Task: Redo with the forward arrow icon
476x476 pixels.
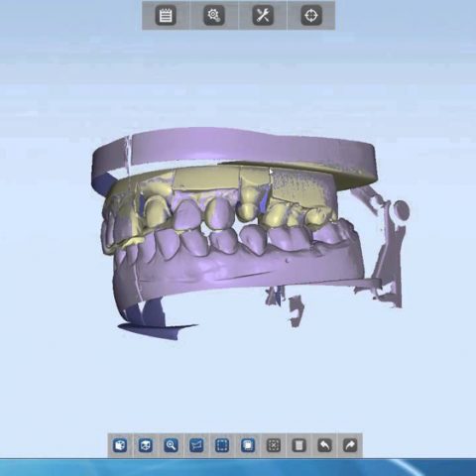Action: pyautogui.click(x=350, y=445)
